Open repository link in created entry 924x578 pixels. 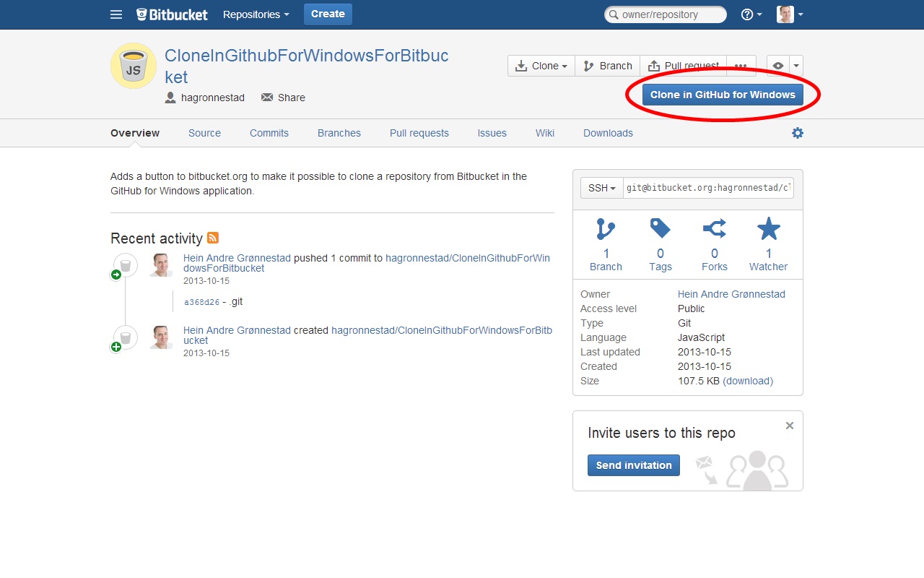tap(368, 335)
